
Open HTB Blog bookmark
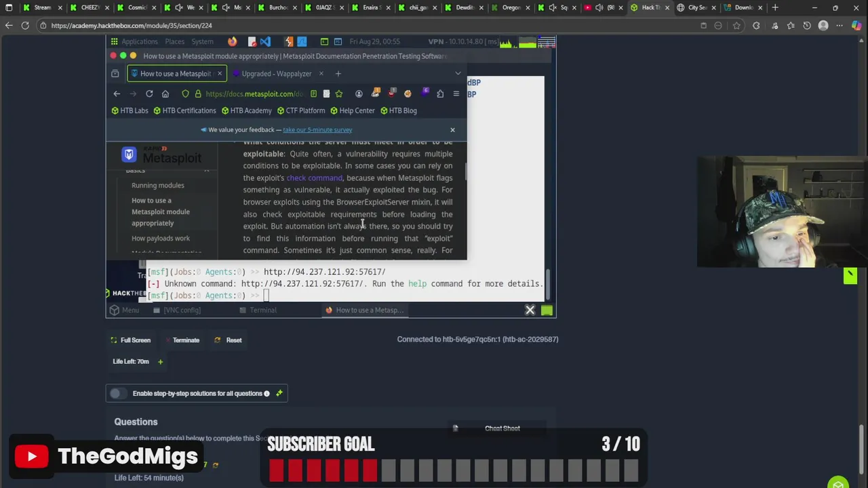coord(398,110)
